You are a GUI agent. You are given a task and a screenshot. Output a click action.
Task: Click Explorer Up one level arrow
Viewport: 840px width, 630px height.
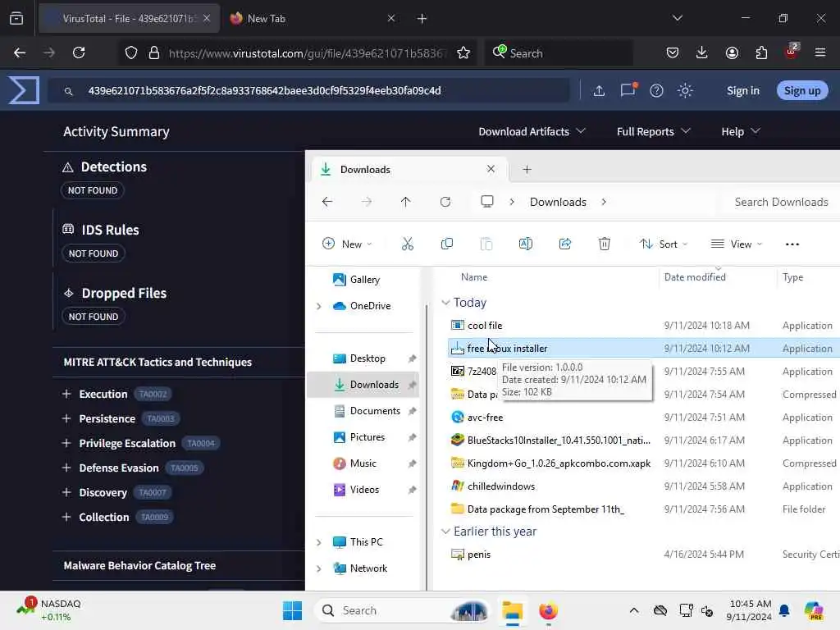coord(405,202)
